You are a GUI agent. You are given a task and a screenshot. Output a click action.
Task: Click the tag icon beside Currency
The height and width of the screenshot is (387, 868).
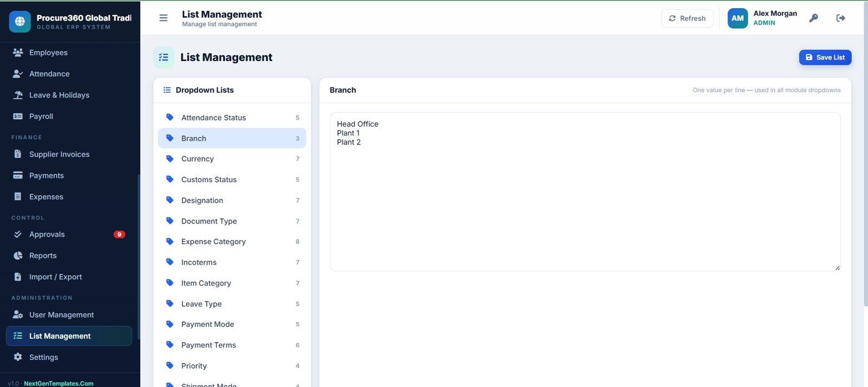170,159
